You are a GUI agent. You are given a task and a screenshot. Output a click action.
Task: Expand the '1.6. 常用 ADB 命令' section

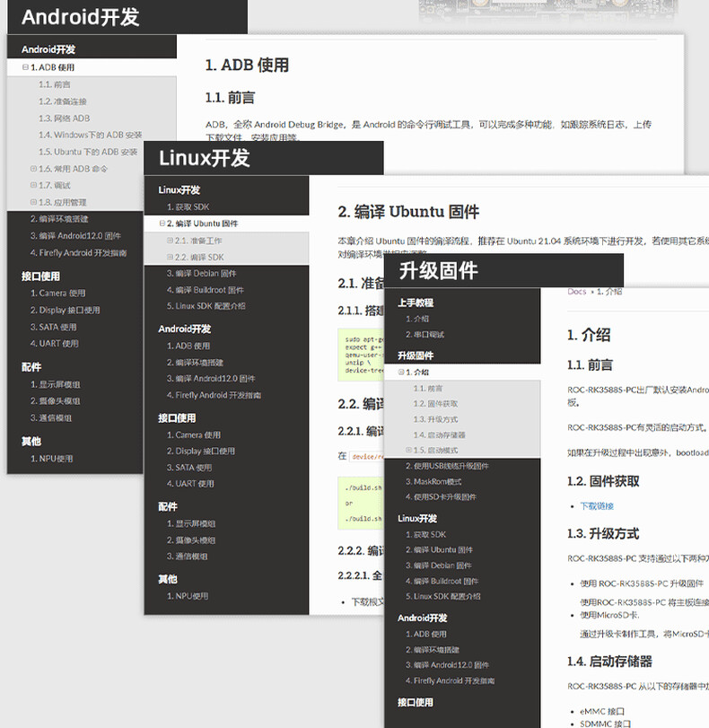pyautogui.click(x=33, y=169)
